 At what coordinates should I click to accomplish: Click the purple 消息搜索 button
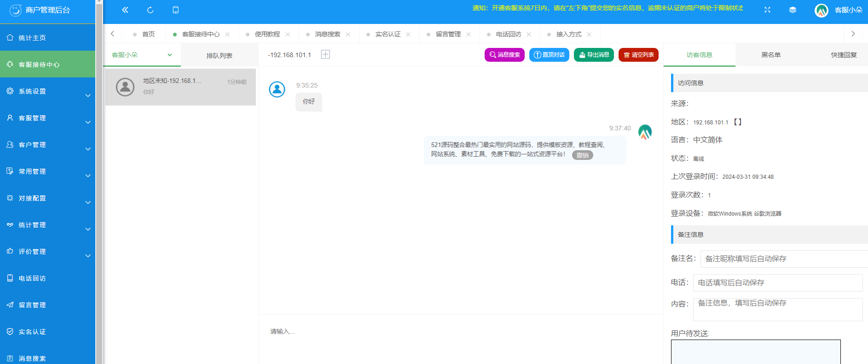(x=504, y=55)
